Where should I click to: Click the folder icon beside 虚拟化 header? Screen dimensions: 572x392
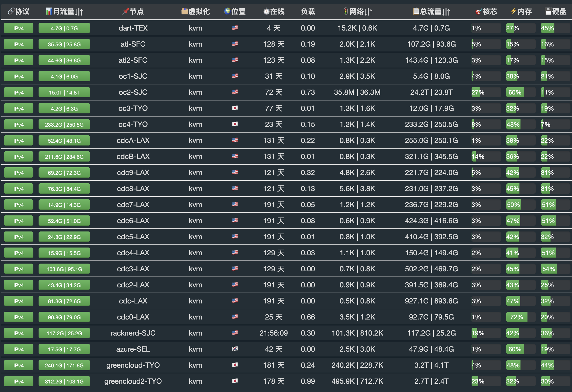(x=185, y=11)
